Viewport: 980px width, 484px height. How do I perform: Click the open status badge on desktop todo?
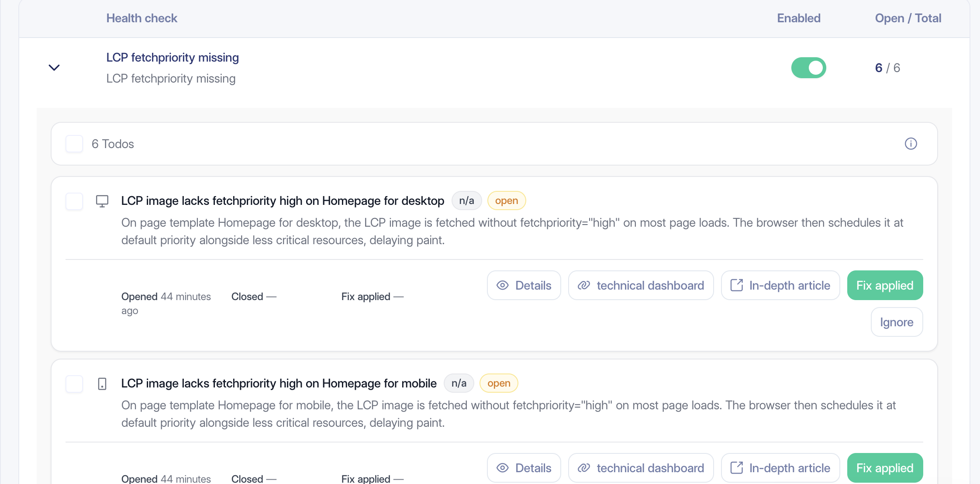coord(507,201)
